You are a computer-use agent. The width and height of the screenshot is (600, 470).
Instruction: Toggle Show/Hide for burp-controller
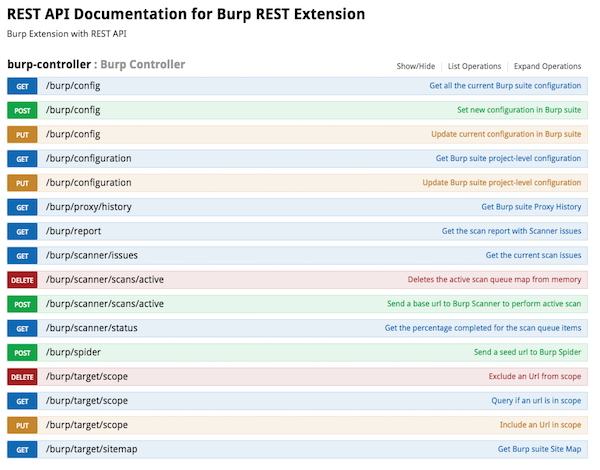tap(416, 66)
